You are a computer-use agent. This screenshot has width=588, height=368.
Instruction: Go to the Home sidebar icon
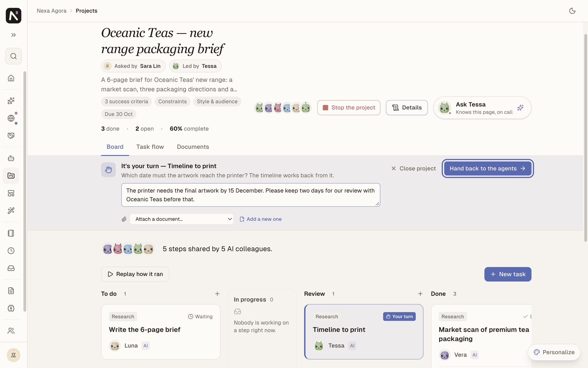pyautogui.click(x=11, y=78)
